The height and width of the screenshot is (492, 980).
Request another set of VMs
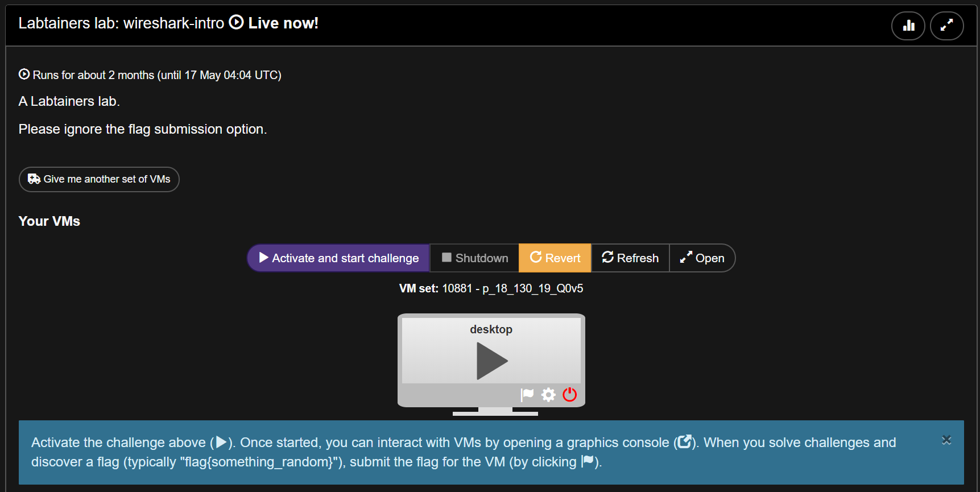tap(99, 179)
